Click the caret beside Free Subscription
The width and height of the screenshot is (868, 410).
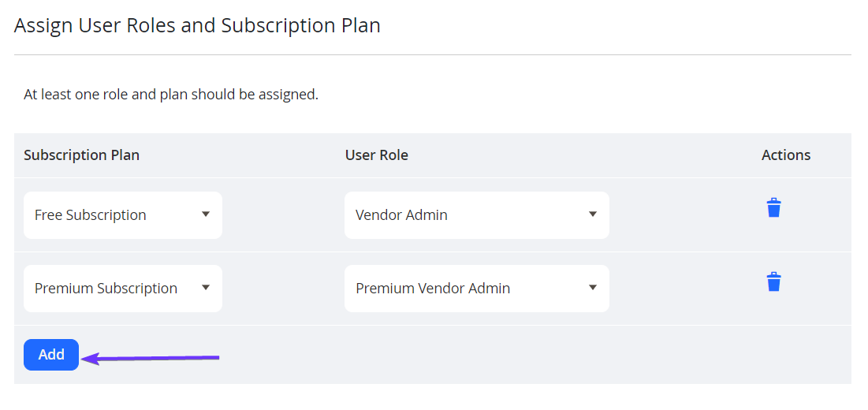click(x=206, y=214)
